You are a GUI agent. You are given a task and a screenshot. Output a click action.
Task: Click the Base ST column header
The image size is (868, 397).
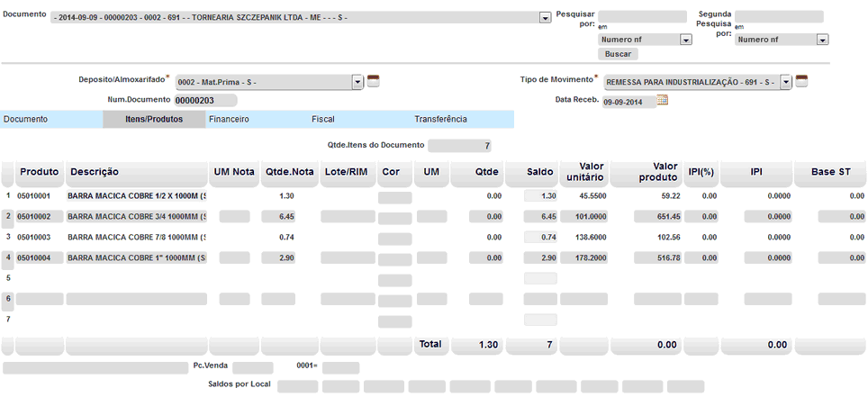click(x=831, y=172)
